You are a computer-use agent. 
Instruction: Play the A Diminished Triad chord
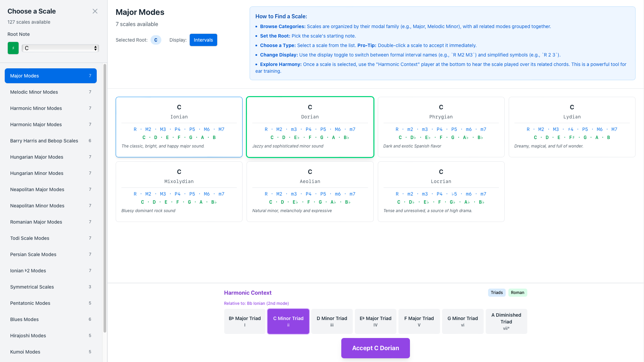[x=506, y=321]
